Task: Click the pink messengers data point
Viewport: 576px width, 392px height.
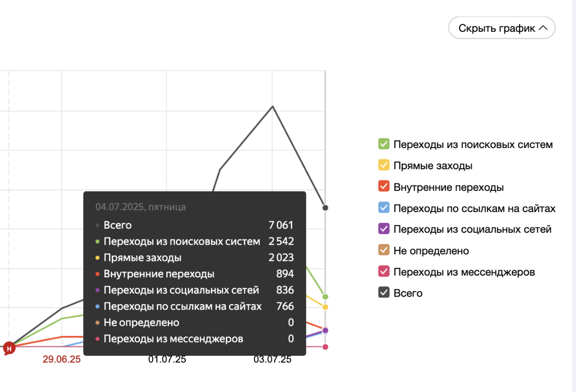Action: point(325,347)
